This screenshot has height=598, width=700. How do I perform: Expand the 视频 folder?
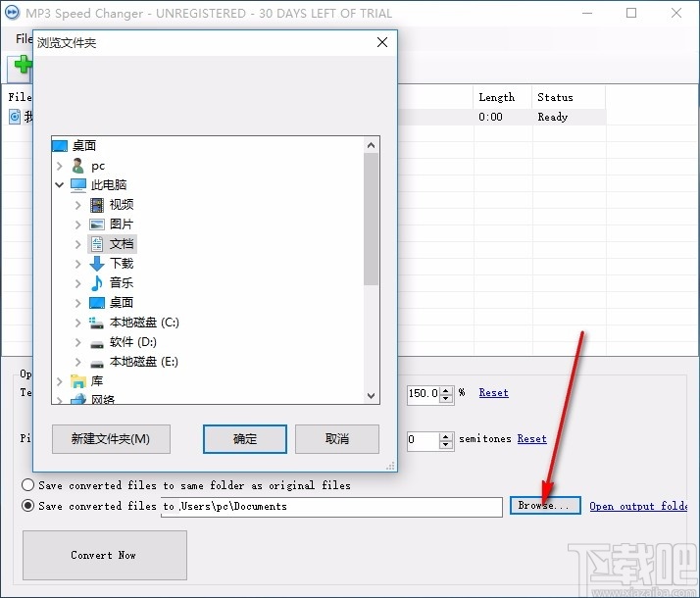[x=78, y=205]
